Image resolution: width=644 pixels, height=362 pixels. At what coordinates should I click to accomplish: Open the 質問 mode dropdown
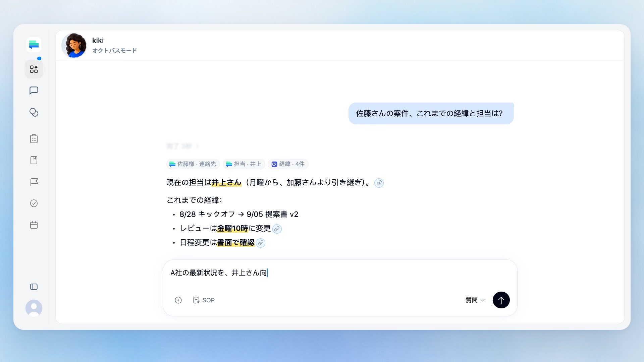click(x=475, y=300)
